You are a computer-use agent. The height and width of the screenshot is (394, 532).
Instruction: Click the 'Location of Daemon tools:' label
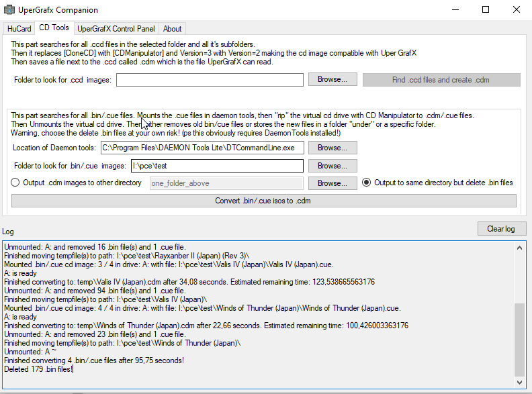point(54,148)
